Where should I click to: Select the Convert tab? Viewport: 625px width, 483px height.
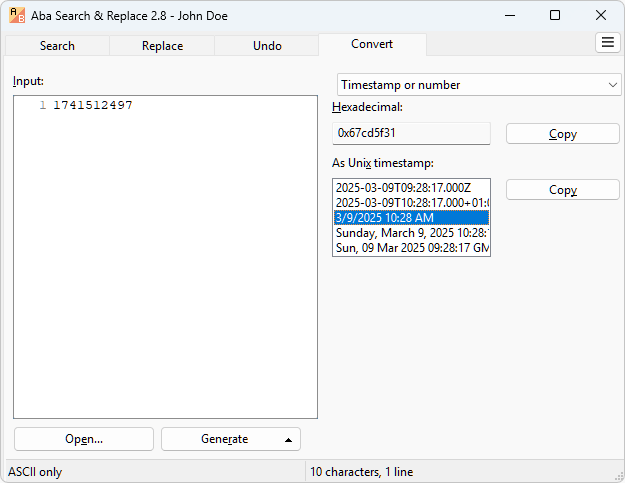372,44
